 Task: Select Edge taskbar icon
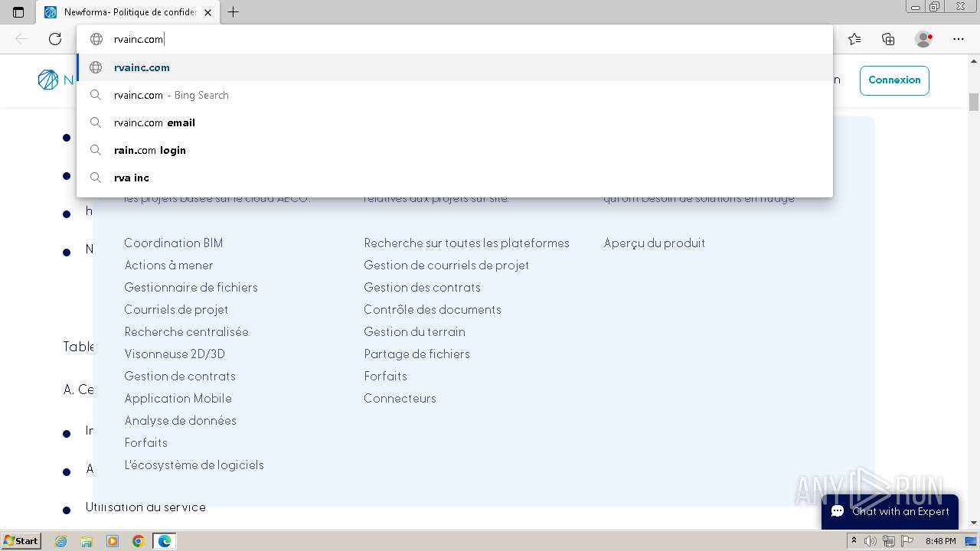(x=165, y=541)
